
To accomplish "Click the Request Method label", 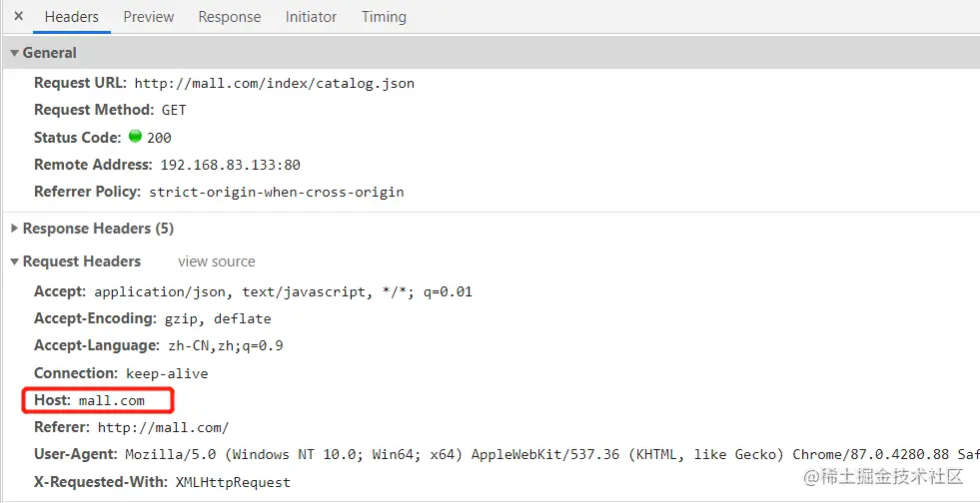I will click(94, 110).
